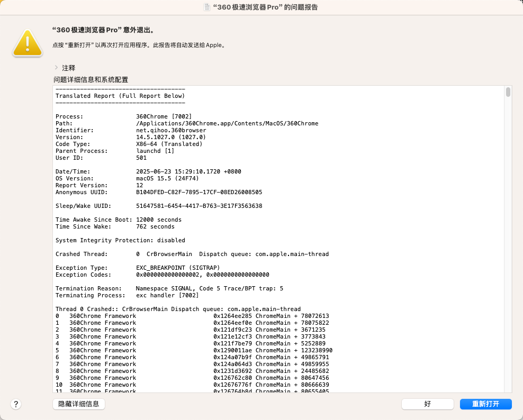Click the document icon in the title bar
The height and width of the screenshot is (420, 523).
207,7
